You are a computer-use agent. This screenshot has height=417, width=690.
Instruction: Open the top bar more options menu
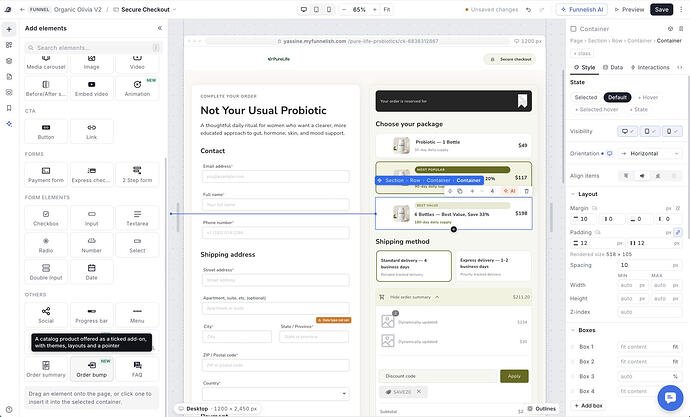(x=681, y=9)
